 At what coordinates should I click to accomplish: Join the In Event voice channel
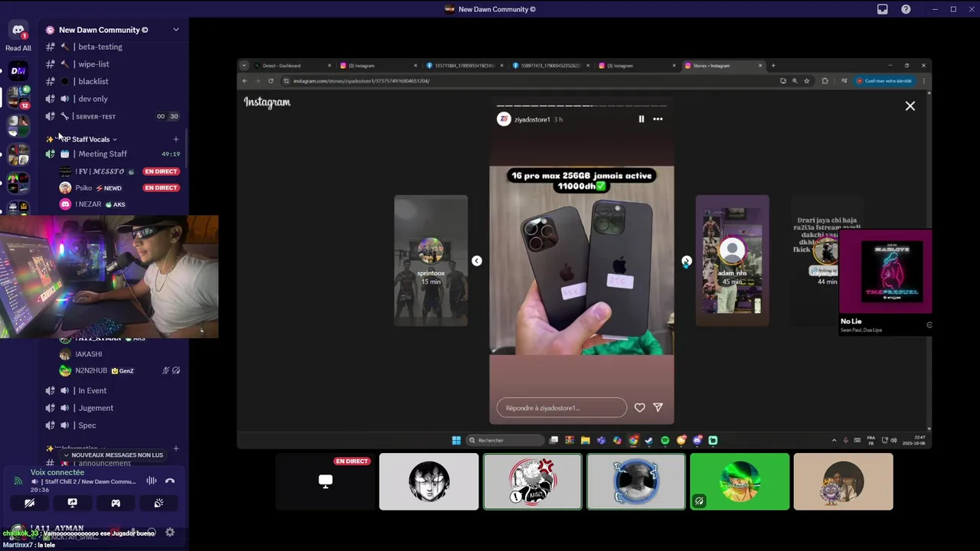tap(113, 391)
